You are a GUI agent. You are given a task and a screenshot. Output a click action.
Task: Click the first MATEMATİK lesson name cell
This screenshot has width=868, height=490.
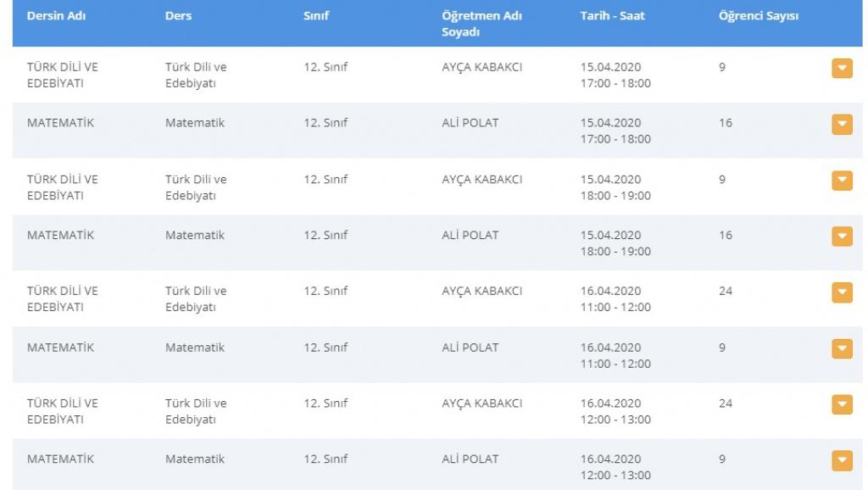(x=60, y=123)
